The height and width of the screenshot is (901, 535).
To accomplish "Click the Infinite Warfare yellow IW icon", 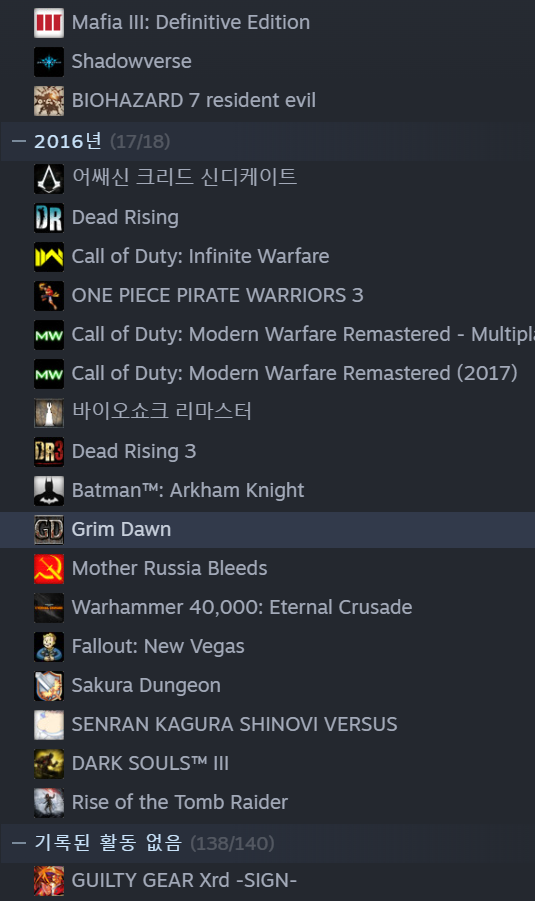I will pyautogui.click(x=49, y=257).
